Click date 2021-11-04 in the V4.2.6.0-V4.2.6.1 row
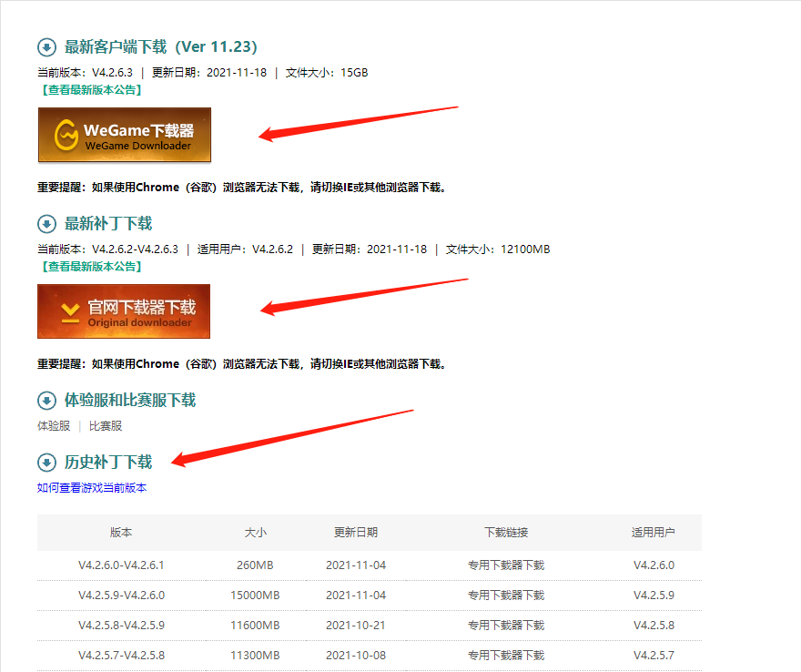Viewport: 801px width, 672px height. pyautogui.click(x=356, y=565)
